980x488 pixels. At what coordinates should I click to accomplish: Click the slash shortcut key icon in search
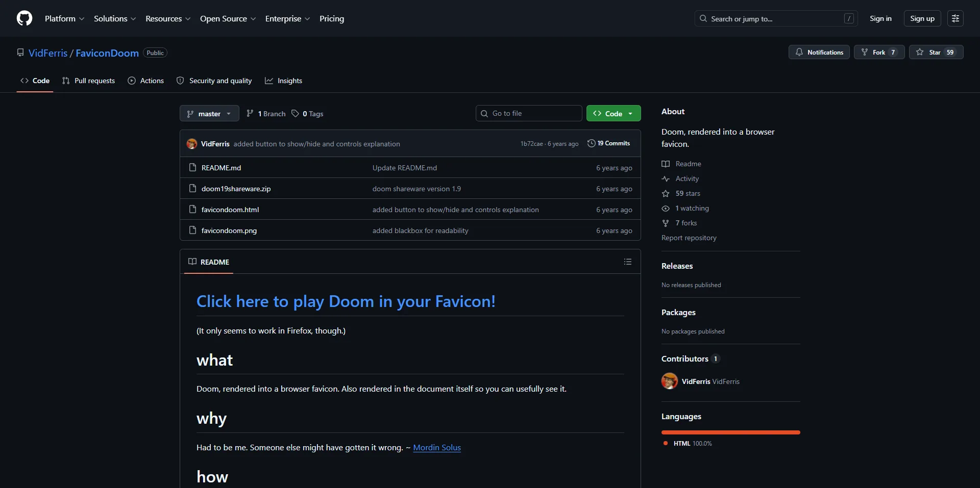tap(849, 18)
